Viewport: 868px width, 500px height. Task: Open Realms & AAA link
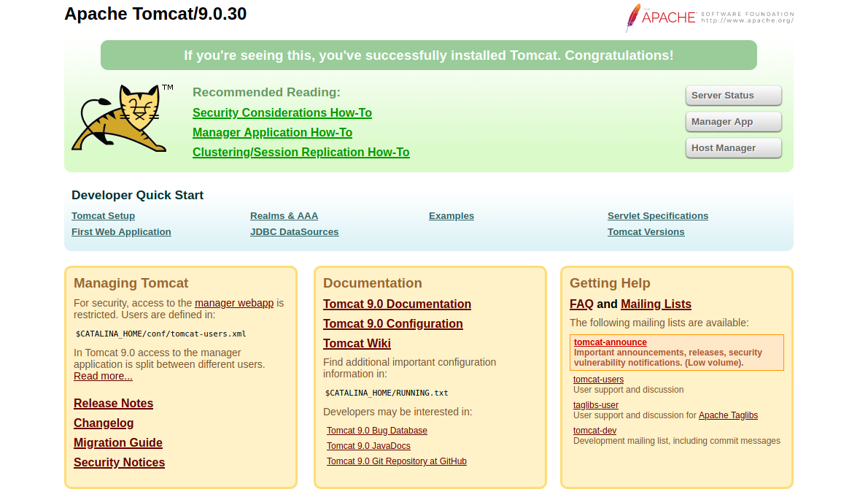284,216
